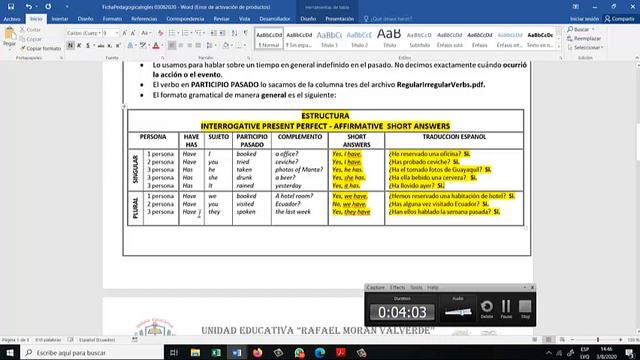Open the font size dropdown
This screenshot has height=360, width=640.
tap(117, 33)
